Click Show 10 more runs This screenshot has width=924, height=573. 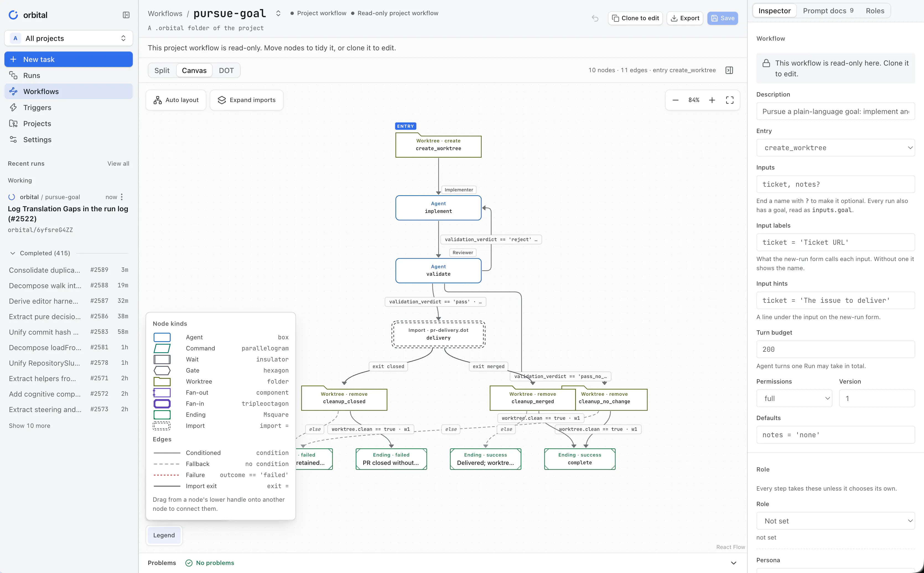[30, 426]
